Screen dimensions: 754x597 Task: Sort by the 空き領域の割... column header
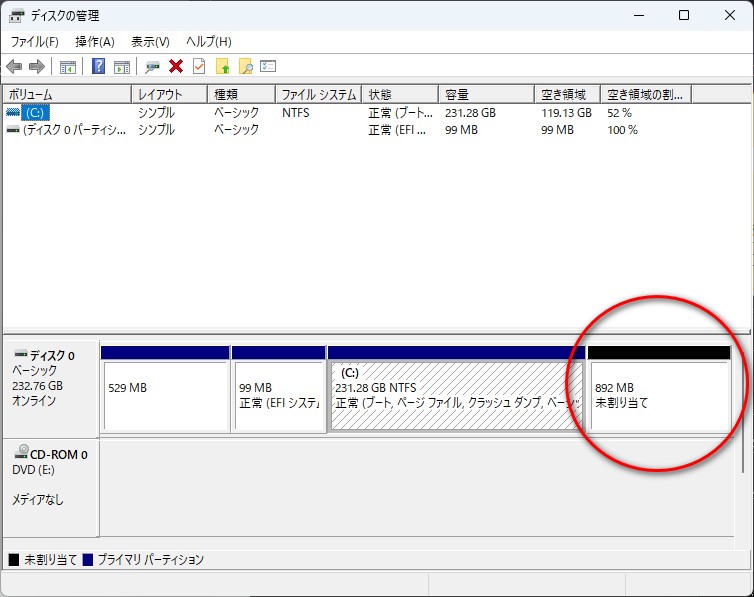pos(646,94)
